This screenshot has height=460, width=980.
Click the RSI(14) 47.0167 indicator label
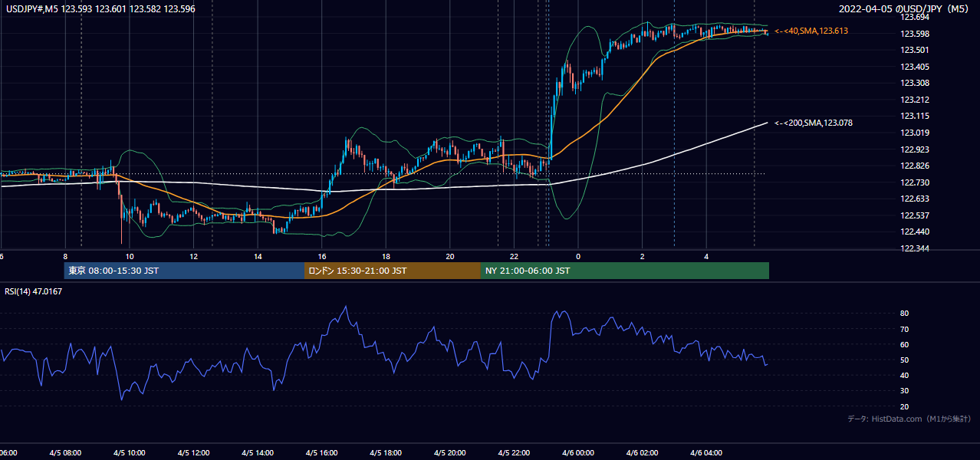33,291
